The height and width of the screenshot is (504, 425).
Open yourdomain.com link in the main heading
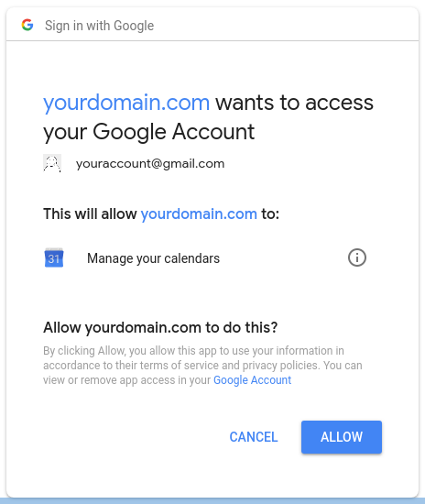tap(126, 103)
